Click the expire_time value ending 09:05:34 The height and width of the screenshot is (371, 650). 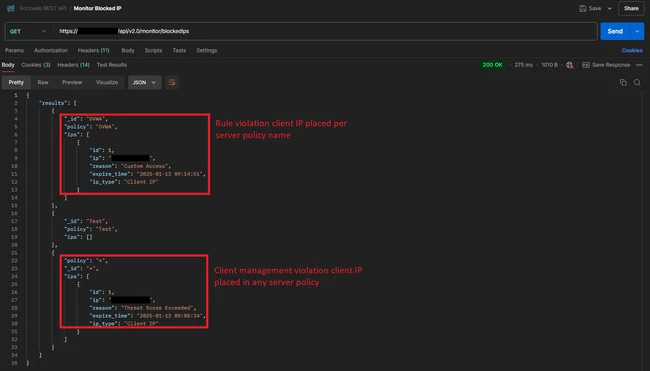tap(170, 316)
